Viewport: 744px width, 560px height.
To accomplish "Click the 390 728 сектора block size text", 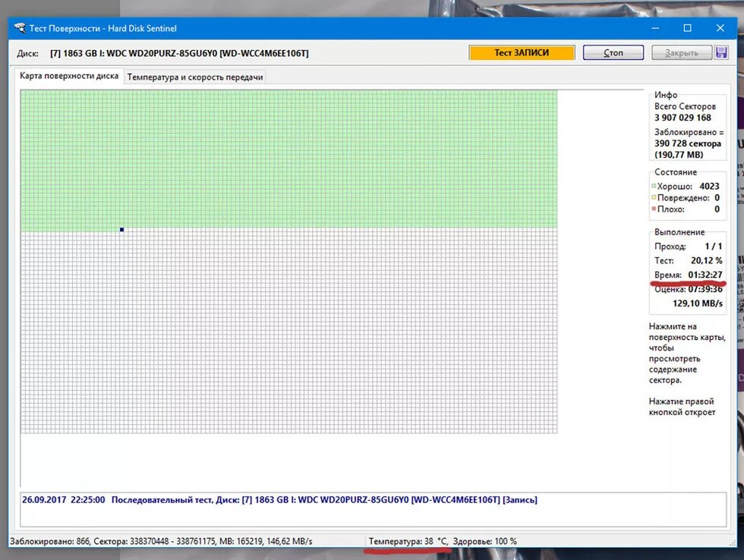I will (x=688, y=143).
